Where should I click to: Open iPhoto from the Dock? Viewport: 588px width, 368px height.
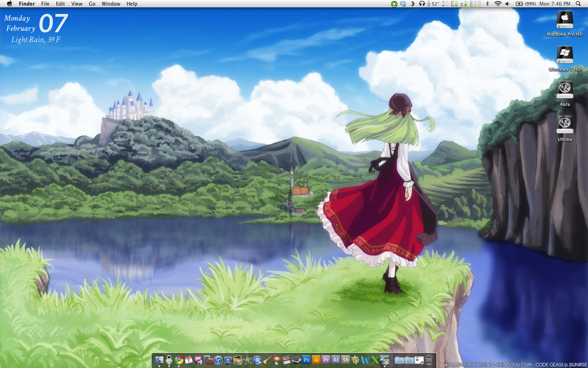[x=238, y=360]
